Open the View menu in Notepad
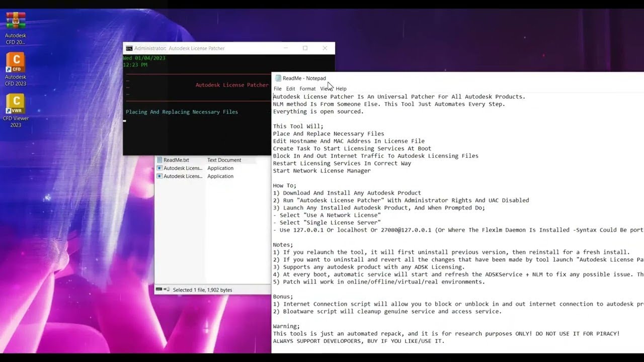 (x=326, y=88)
